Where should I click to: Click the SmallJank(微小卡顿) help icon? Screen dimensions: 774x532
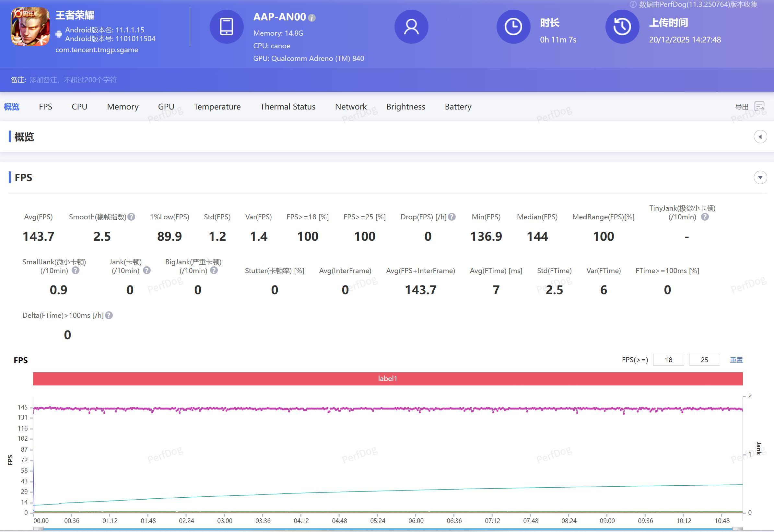pos(76,271)
